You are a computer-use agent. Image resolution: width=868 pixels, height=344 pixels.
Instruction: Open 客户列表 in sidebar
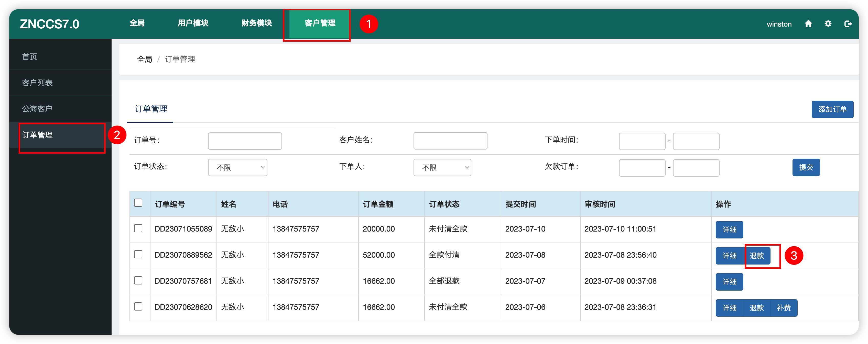coord(60,83)
